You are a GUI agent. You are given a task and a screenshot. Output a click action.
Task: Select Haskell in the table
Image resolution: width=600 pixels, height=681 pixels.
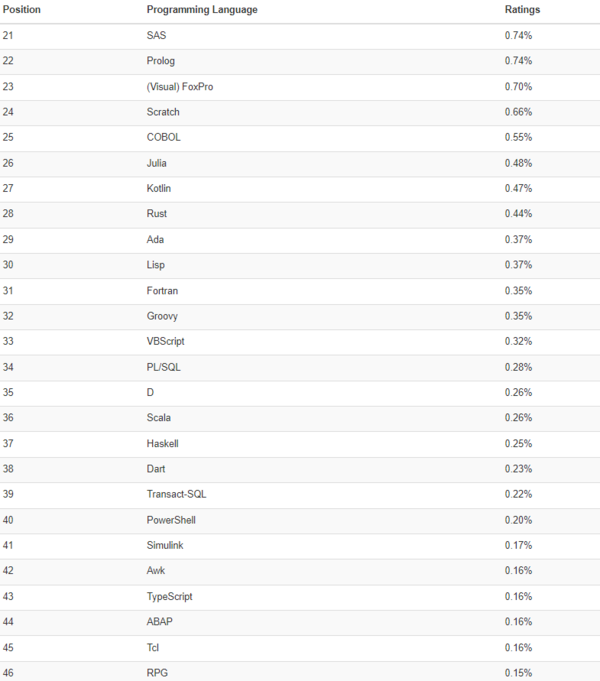[x=162, y=443]
